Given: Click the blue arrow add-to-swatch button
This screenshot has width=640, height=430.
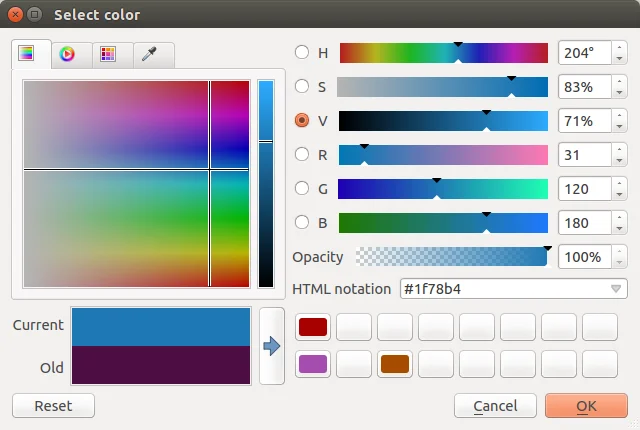Looking at the screenshot, I should [272, 346].
